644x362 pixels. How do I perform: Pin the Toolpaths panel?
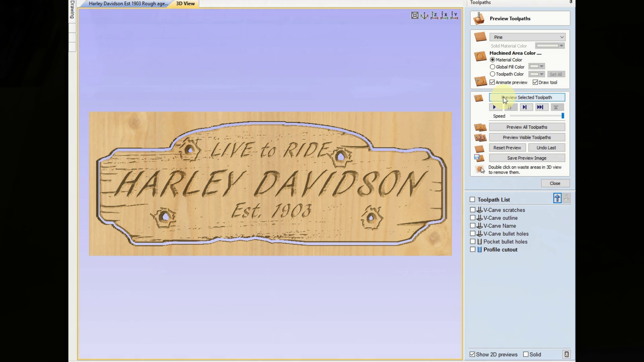click(571, 2)
